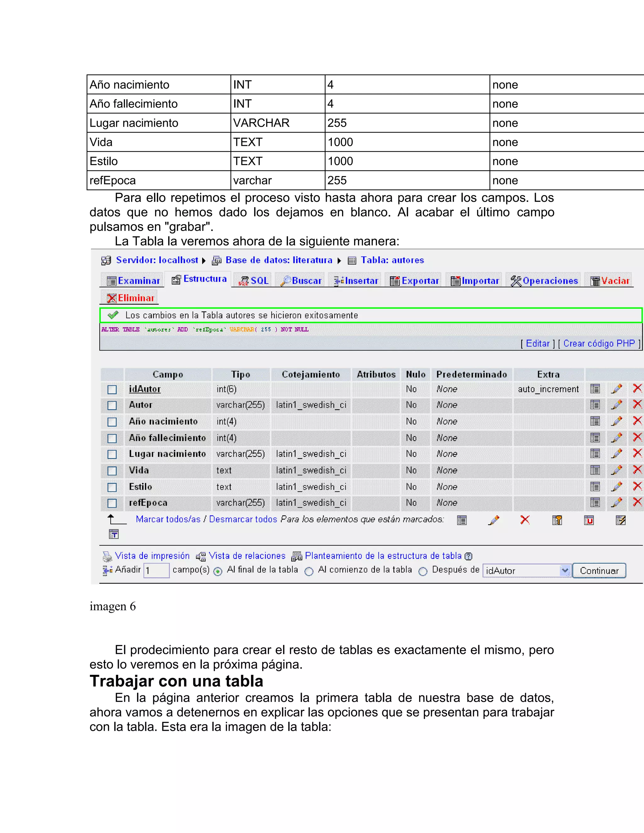Check the idAutor field checkbox
This screenshot has width=644, height=833.
112,389
